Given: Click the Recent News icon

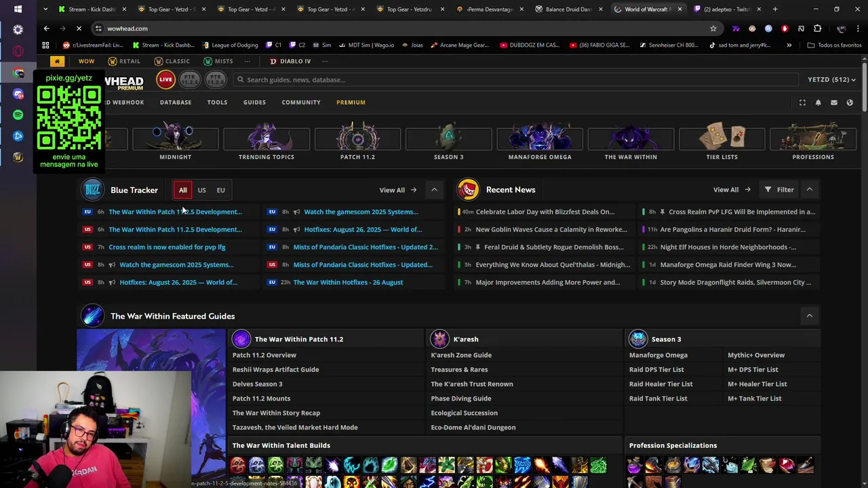Looking at the screenshot, I should point(468,190).
